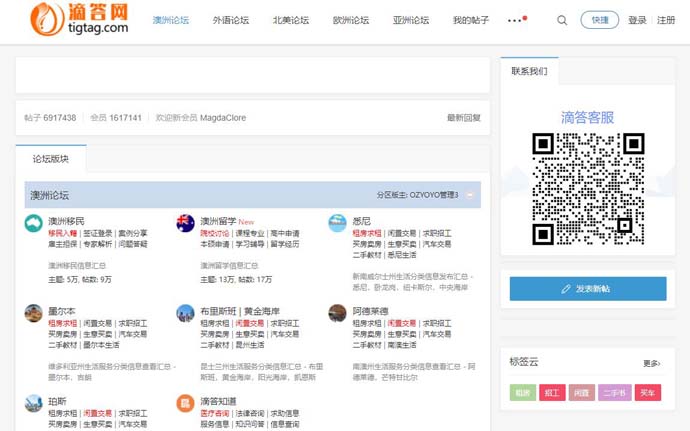Click the 登录 login link
This screenshot has width=690, height=431.
(637, 20)
